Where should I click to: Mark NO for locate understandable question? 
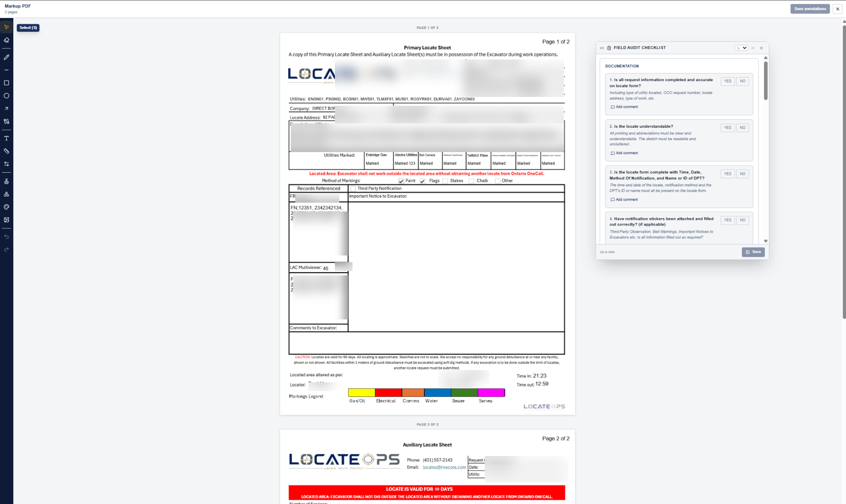(742, 128)
